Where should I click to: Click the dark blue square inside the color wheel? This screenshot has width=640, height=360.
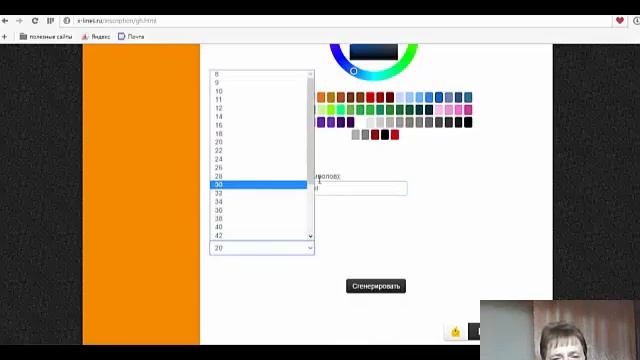pyautogui.click(x=373, y=52)
